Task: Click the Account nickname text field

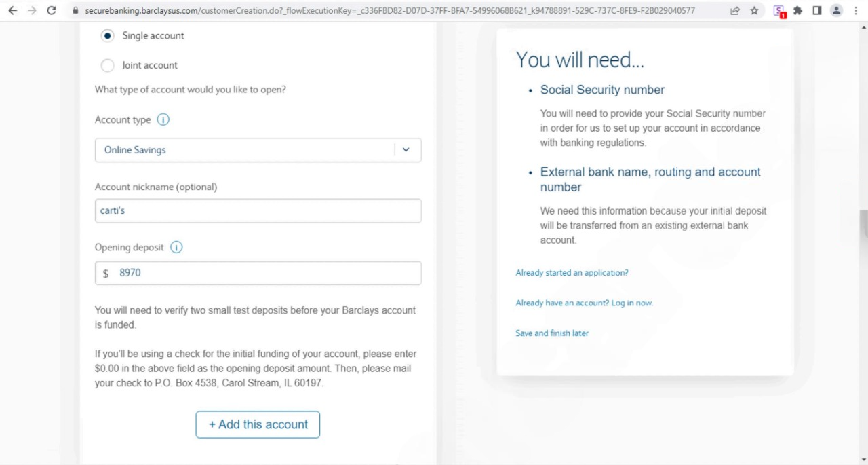Action: click(x=258, y=210)
